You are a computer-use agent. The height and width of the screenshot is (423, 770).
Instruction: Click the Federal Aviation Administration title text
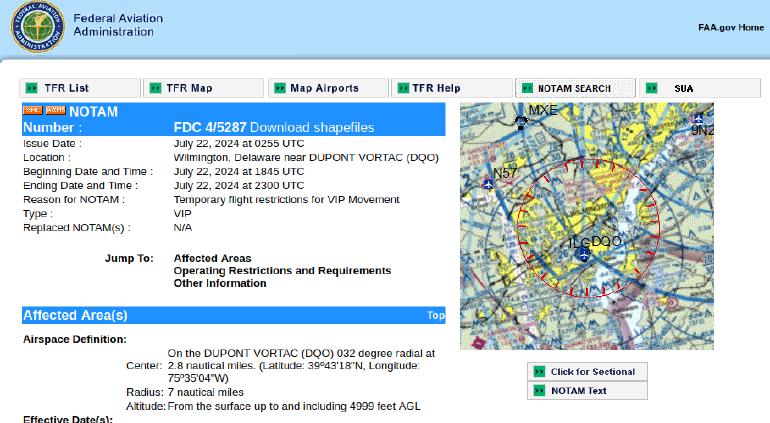[x=118, y=25]
